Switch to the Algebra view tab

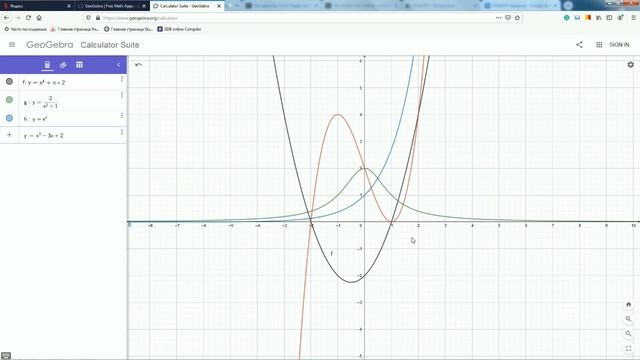click(47, 65)
